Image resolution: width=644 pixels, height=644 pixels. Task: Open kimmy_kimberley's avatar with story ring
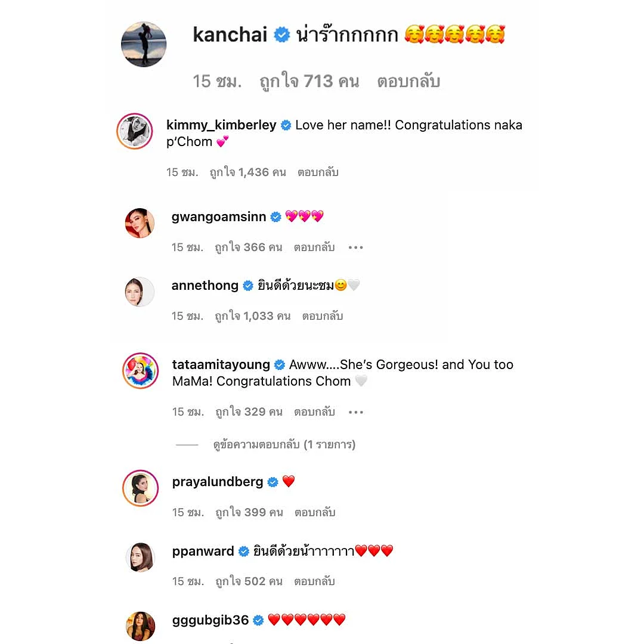pos(135,131)
